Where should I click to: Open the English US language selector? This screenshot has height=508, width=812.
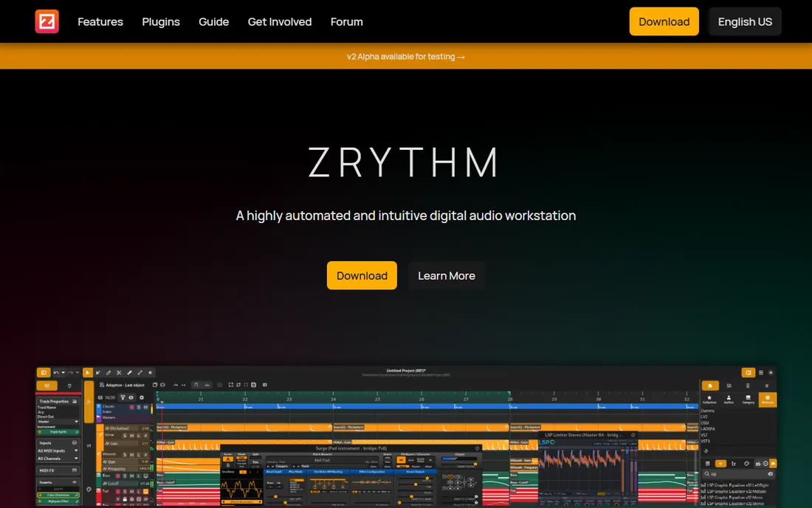[745, 21]
